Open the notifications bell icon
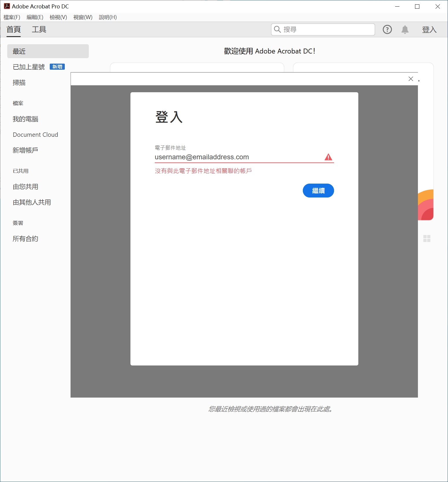 pyautogui.click(x=405, y=29)
